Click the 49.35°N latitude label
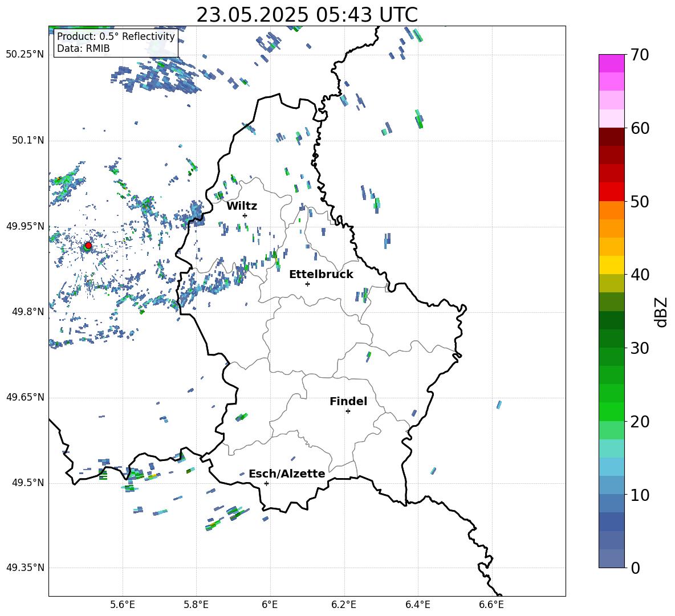675x616 pixels. (x=25, y=568)
